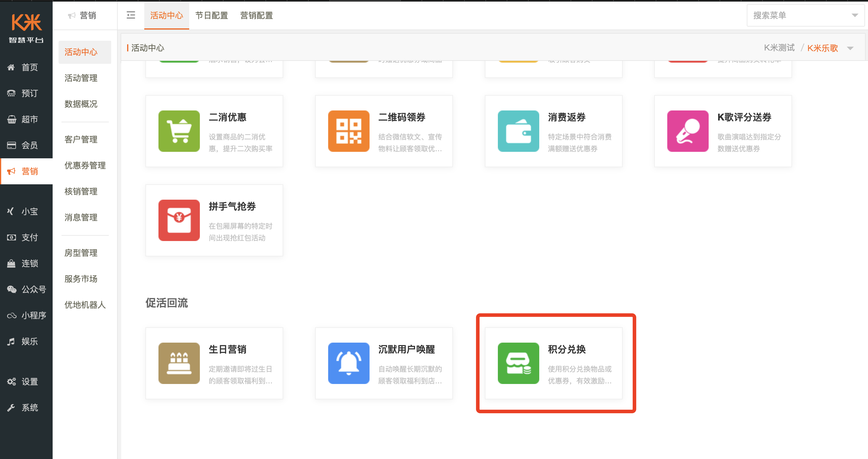The height and width of the screenshot is (459, 868).
Task: Open the 消费返券 card title
Action: 567,117
